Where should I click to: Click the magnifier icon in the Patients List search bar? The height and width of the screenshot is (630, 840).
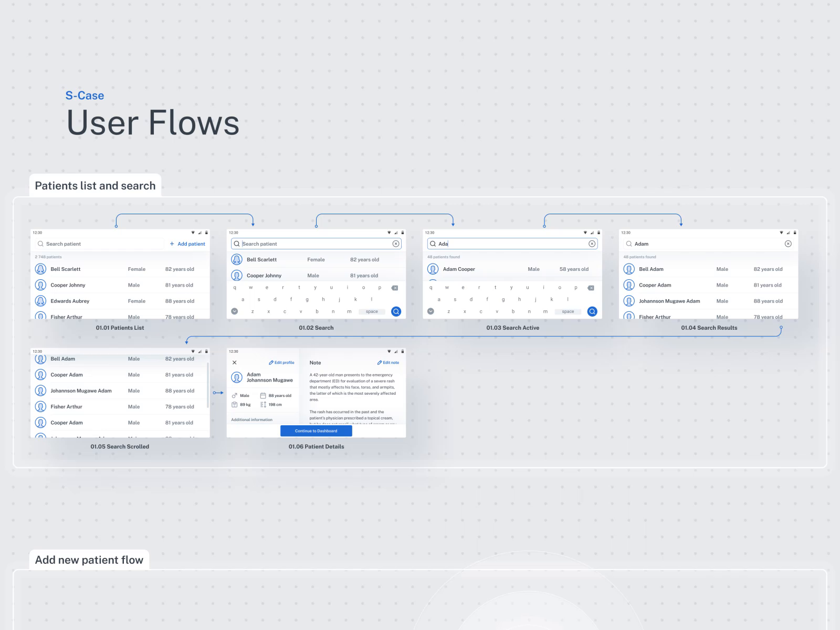(x=40, y=244)
